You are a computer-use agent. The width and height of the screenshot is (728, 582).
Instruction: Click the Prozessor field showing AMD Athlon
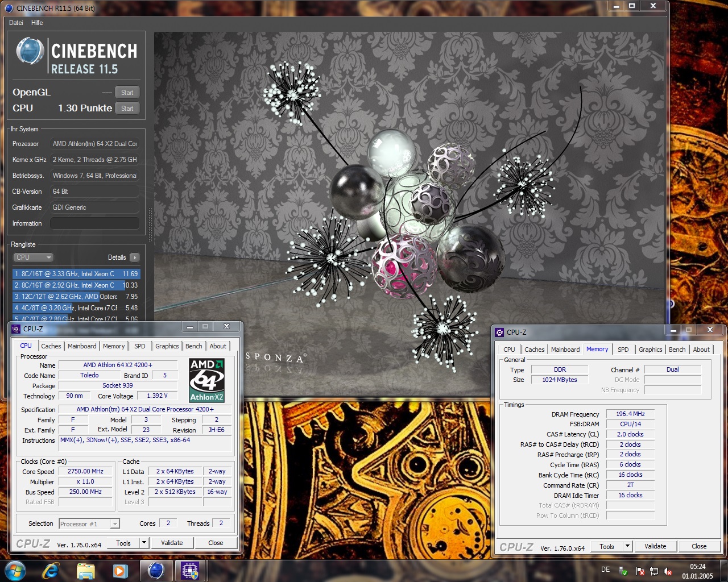tap(94, 144)
